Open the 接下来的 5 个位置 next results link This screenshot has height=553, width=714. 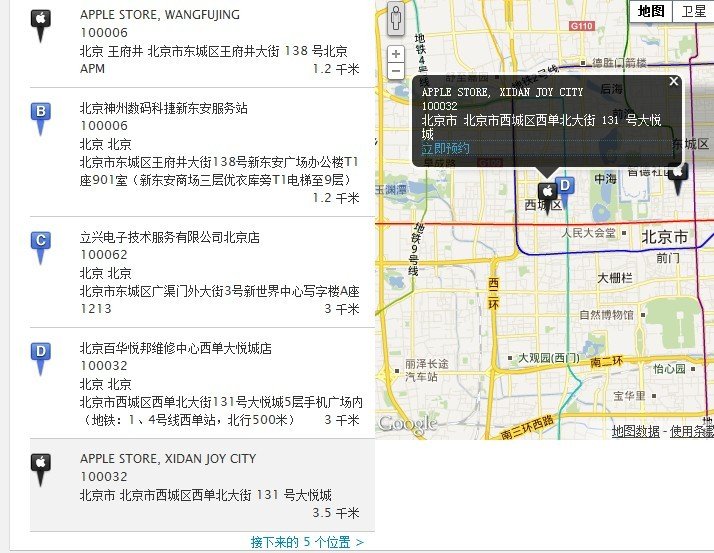(x=307, y=542)
